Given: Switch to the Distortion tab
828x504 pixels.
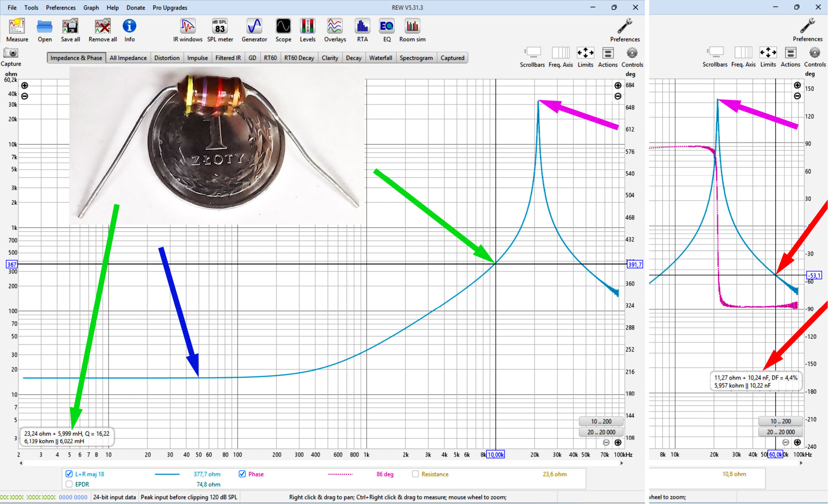Looking at the screenshot, I should point(167,58).
